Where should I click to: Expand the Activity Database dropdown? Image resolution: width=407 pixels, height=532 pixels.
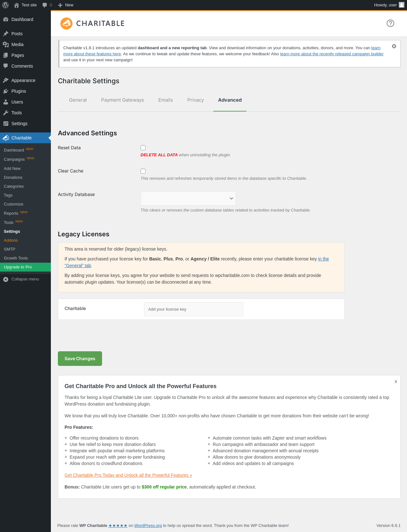188,199
